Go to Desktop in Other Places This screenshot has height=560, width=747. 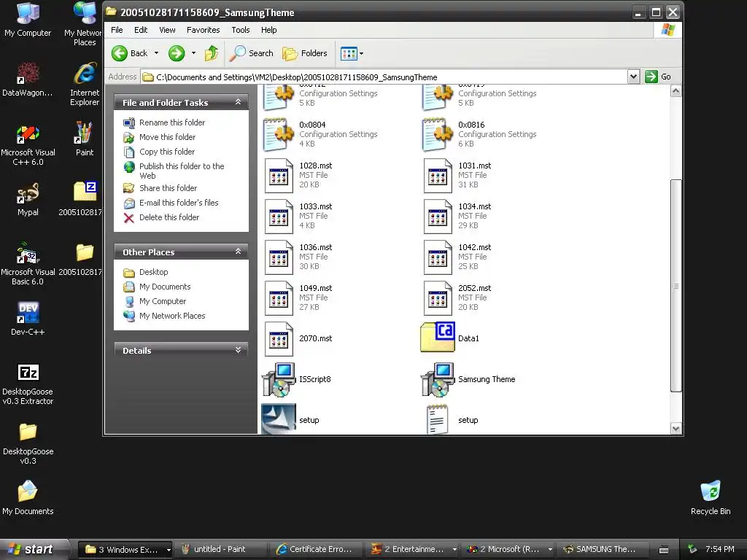(x=153, y=272)
